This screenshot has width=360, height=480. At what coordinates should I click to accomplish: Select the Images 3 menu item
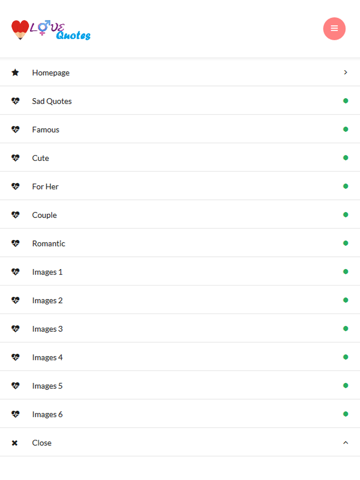click(180, 329)
